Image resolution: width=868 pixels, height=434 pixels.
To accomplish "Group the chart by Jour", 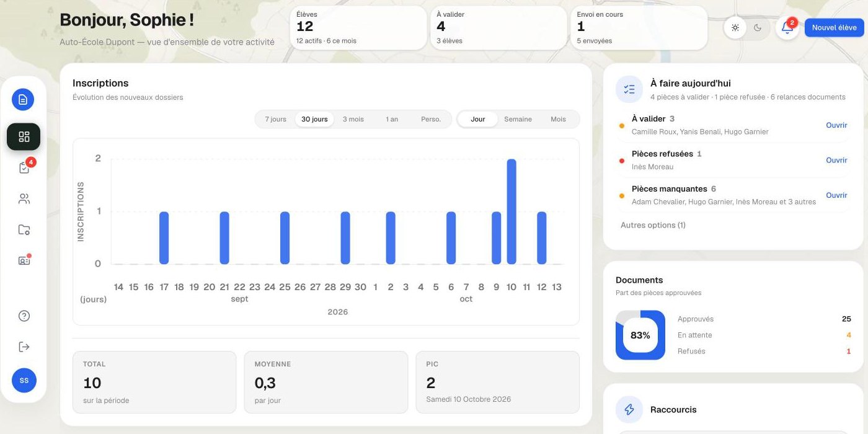I will point(478,120).
